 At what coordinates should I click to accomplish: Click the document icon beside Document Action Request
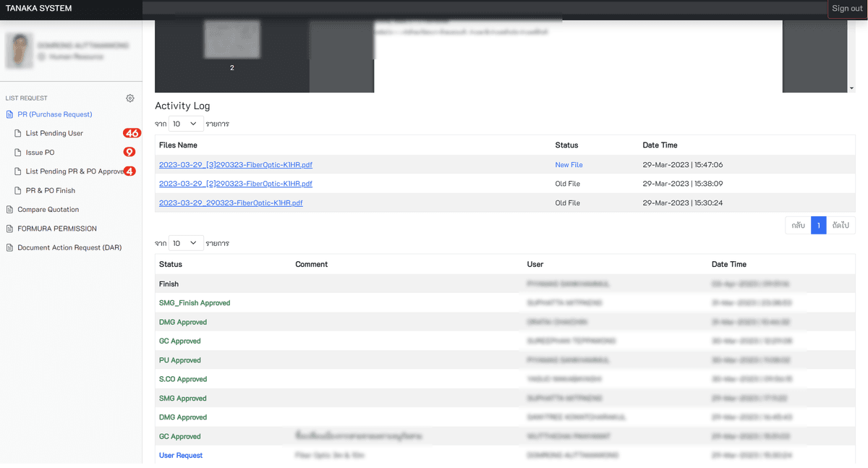[10, 247]
